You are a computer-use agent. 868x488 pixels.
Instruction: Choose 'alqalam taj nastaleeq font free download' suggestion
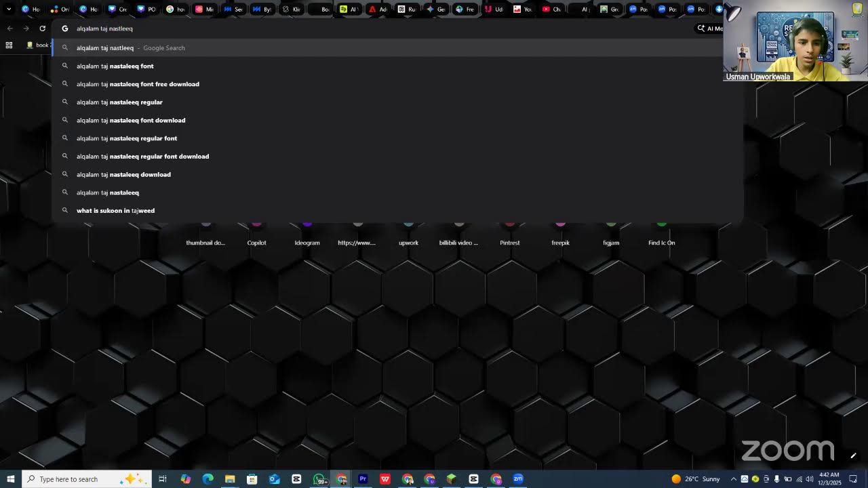tap(397, 84)
